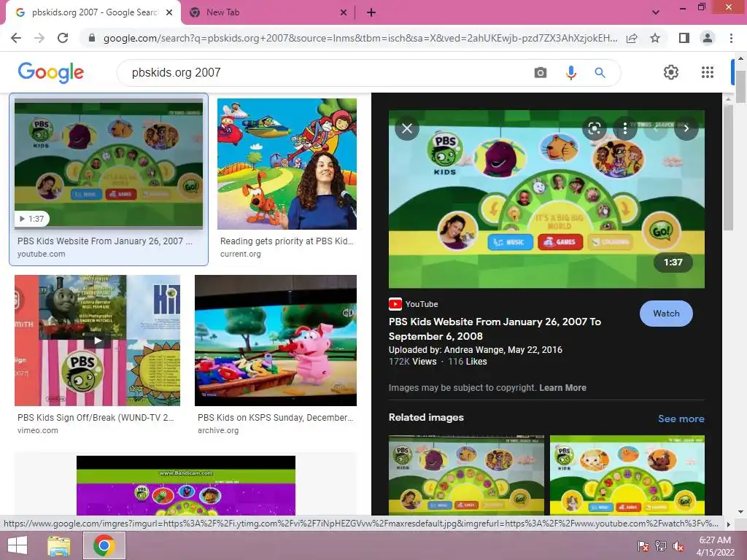Go back to the previous page

point(16,38)
